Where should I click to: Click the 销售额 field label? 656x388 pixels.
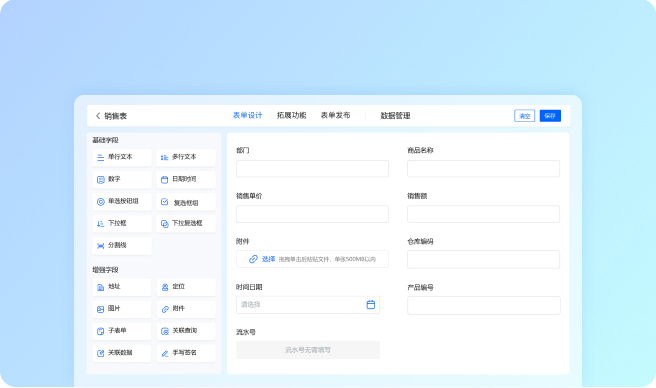[x=417, y=196]
